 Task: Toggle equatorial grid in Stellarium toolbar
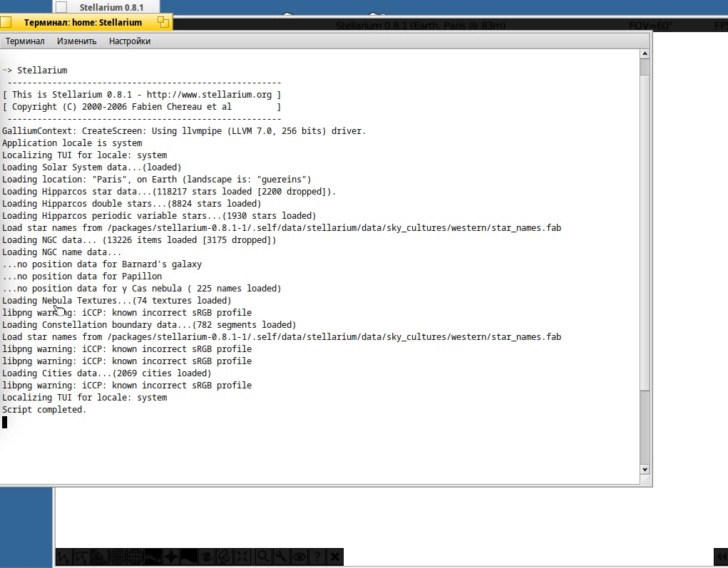(x=136, y=557)
